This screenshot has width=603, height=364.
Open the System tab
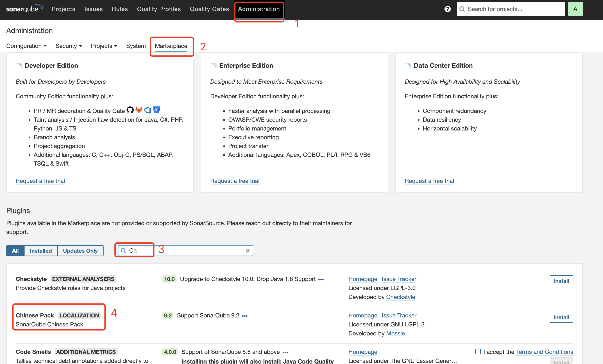click(136, 46)
